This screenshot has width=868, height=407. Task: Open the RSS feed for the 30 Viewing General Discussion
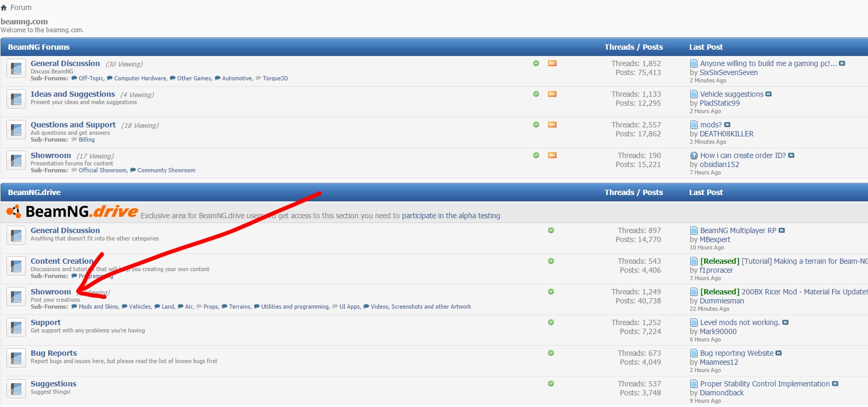click(552, 63)
